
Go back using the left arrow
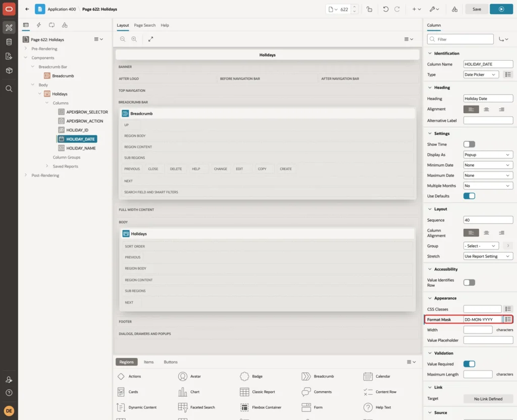click(27, 9)
